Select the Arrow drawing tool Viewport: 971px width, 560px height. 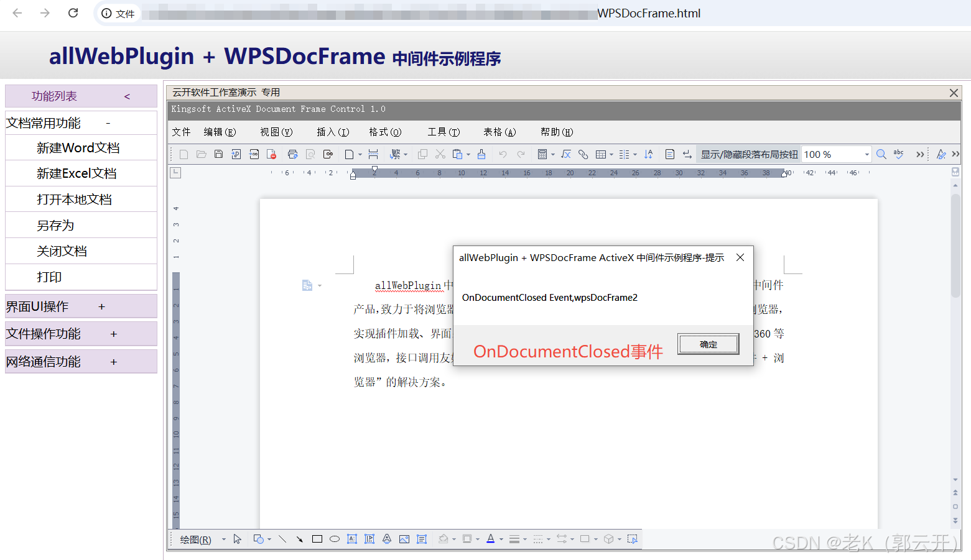click(x=299, y=539)
